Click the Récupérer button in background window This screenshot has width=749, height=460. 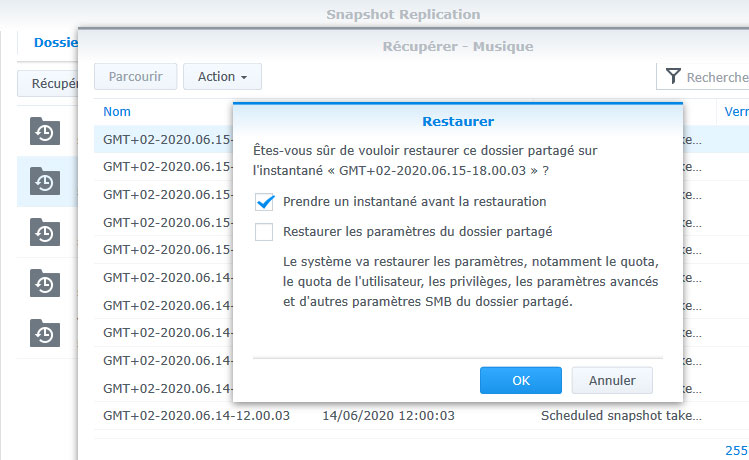point(48,84)
